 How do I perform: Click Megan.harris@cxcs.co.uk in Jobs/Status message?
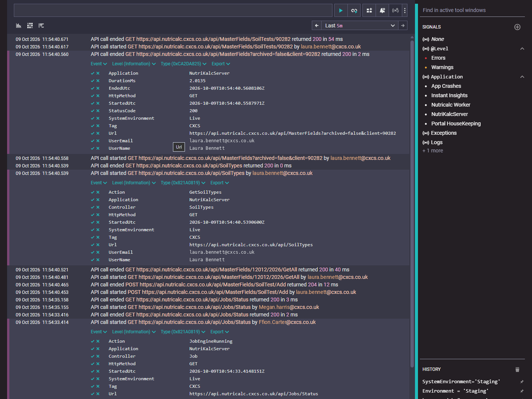coord(289,307)
